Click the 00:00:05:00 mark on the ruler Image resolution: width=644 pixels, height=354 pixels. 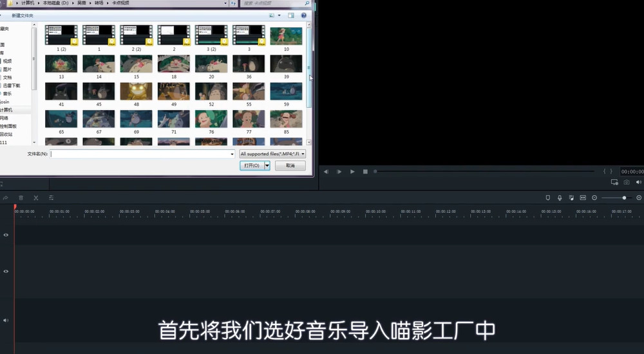[x=200, y=212]
